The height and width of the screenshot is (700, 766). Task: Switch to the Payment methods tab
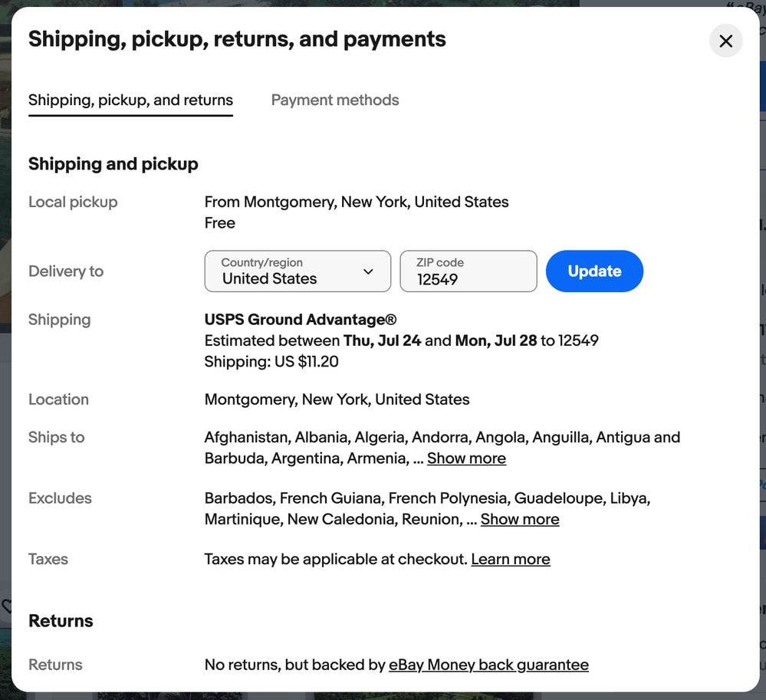pos(334,100)
